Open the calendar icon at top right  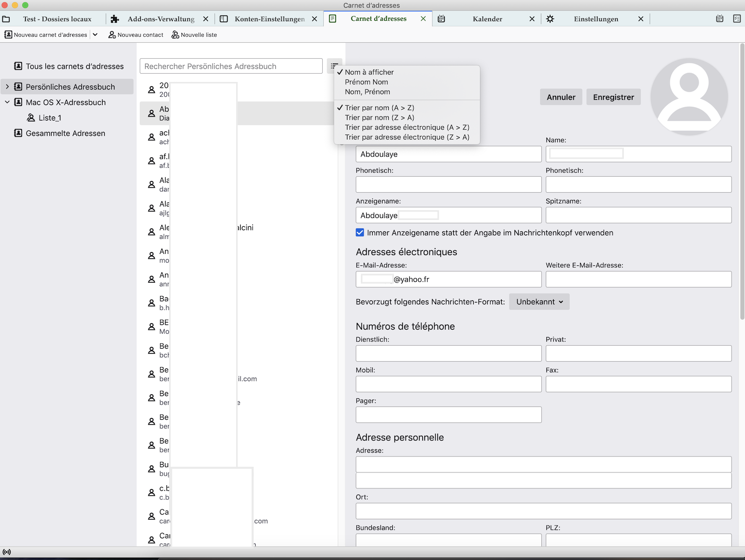(x=720, y=19)
